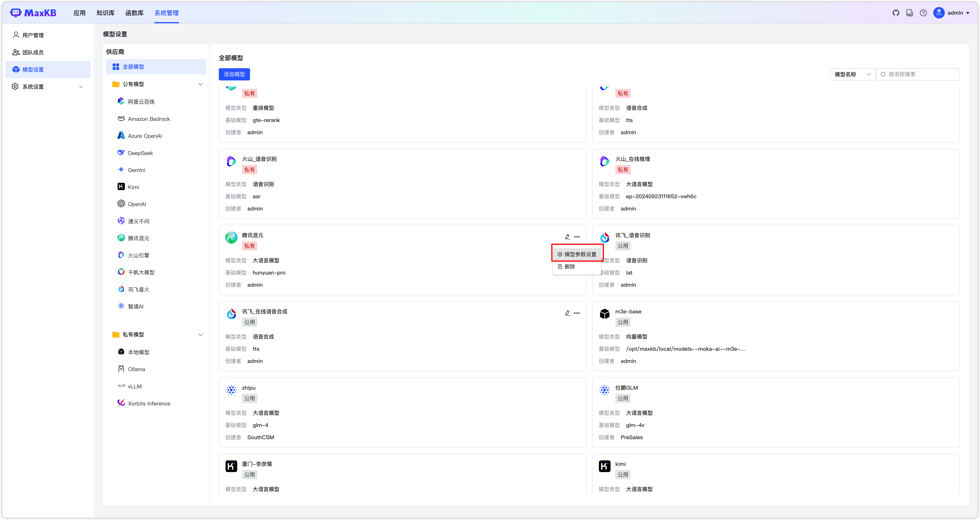Select the Amazon Bedrock provider
980x520 pixels.
click(x=149, y=119)
